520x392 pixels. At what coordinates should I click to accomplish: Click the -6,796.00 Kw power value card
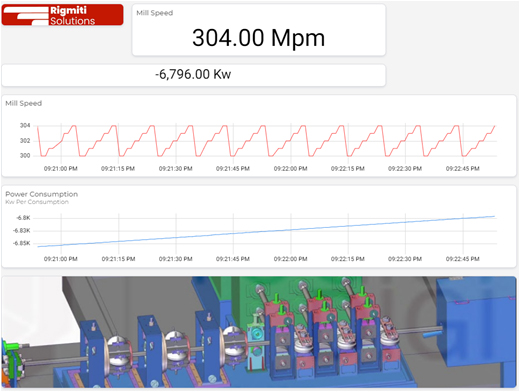pyautogui.click(x=193, y=75)
